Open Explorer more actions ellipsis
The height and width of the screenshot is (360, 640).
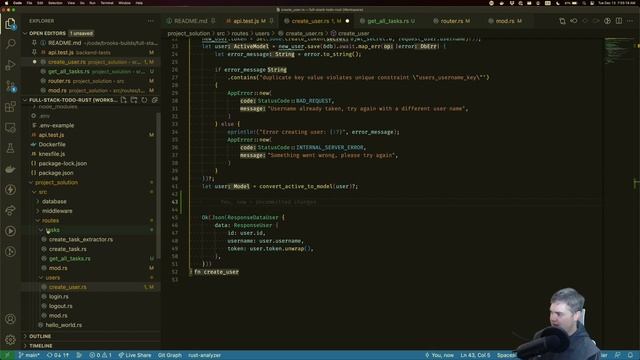point(151,21)
